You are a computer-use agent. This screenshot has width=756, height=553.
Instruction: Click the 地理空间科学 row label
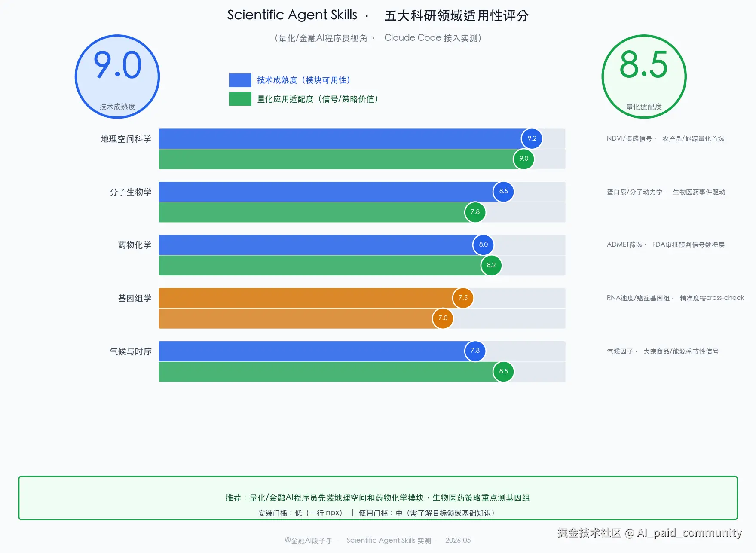[x=126, y=139]
